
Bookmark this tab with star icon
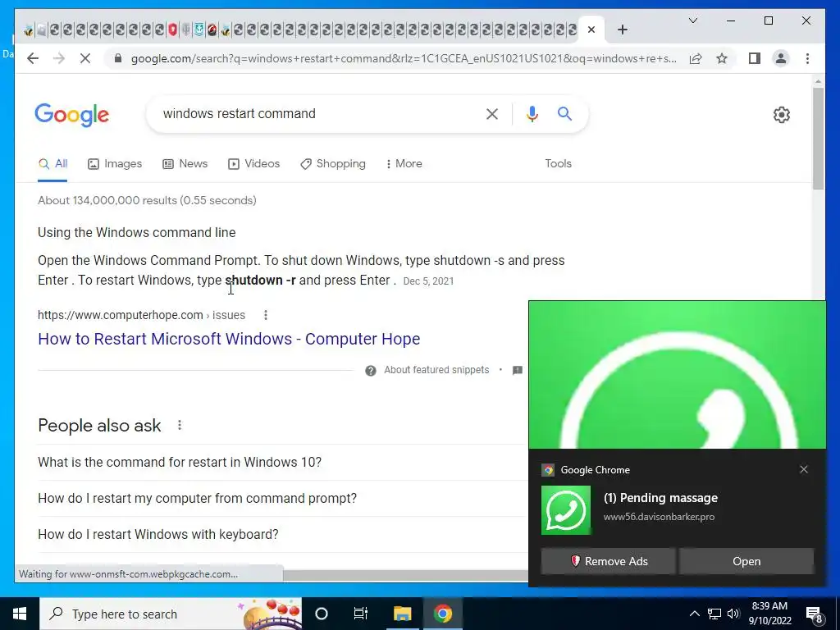click(722, 58)
